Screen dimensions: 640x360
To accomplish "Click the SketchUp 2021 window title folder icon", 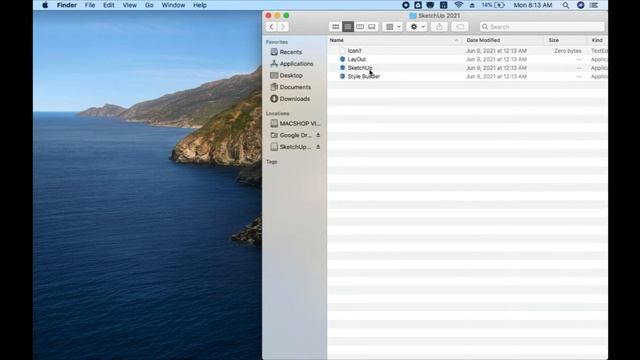I will coord(413,16).
